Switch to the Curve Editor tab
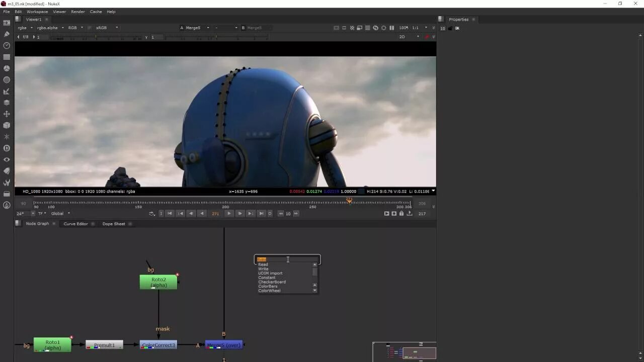Image resolution: width=644 pixels, height=362 pixels. pyautogui.click(x=75, y=224)
